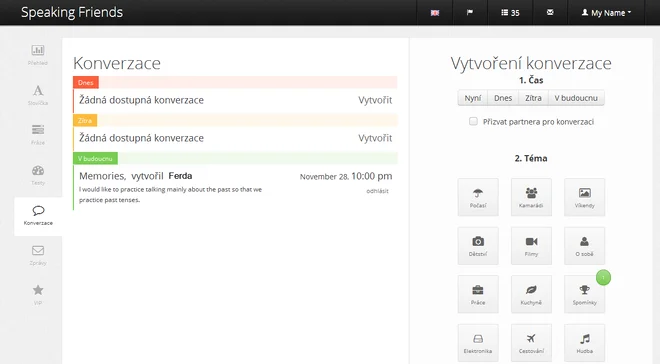Image resolution: width=660 pixels, height=364 pixels.
Task: Choose the O sobě person topic
Action: pos(585,246)
